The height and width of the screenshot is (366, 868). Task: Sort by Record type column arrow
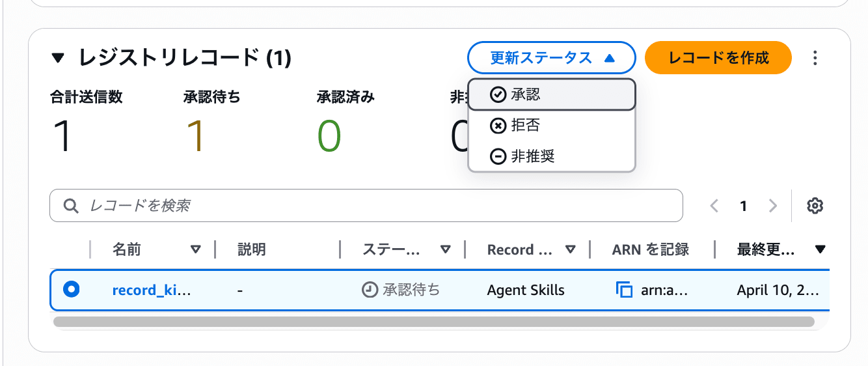pos(570,249)
